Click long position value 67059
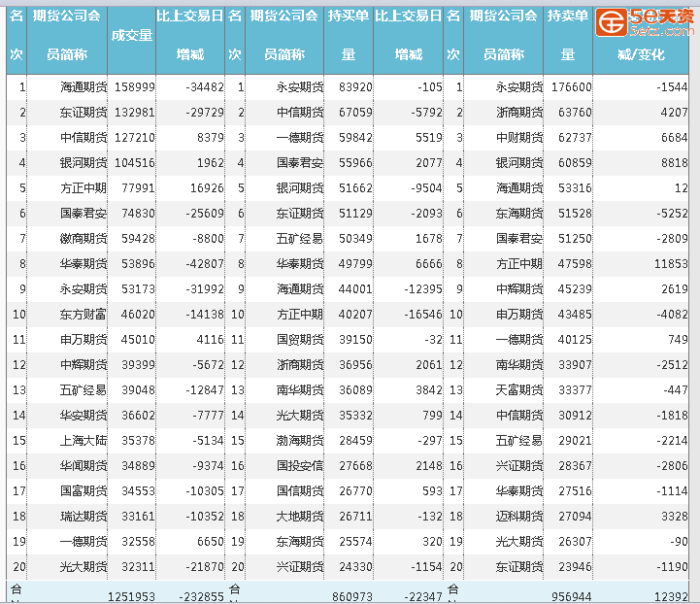 pos(355,112)
